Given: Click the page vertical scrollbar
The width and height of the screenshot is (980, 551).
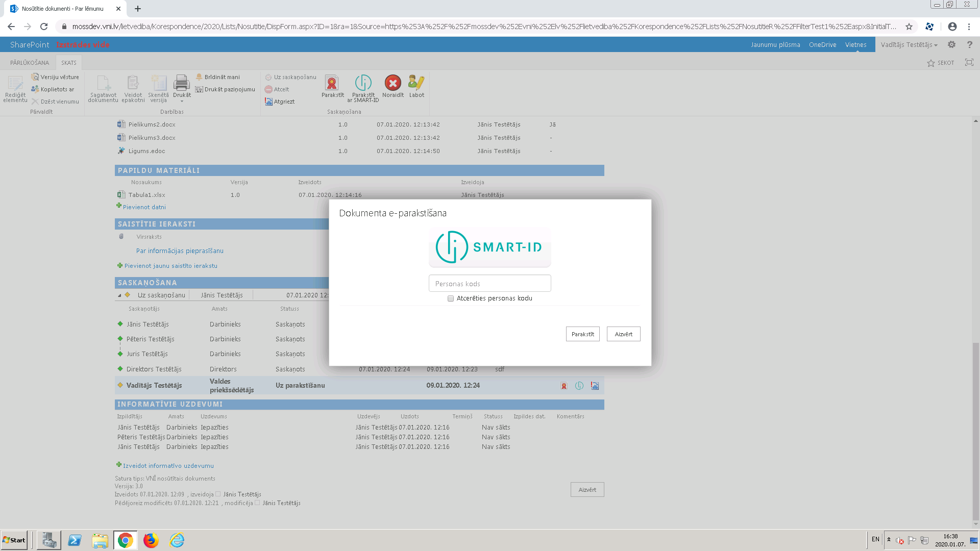Looking at the screenshot, I should 975,431.
